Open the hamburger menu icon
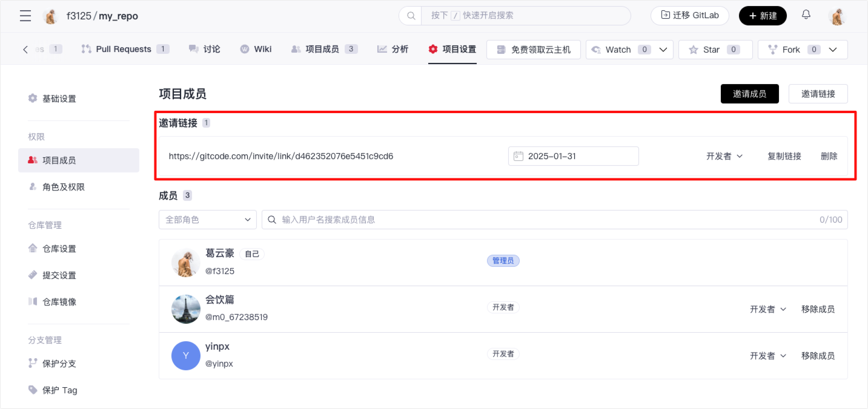The image size is (868, 409). pos(25,16)
